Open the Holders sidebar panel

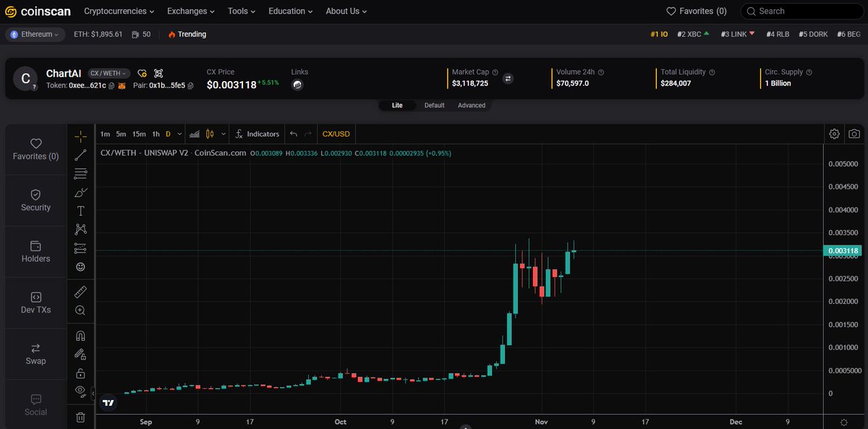tap(35, 252)
